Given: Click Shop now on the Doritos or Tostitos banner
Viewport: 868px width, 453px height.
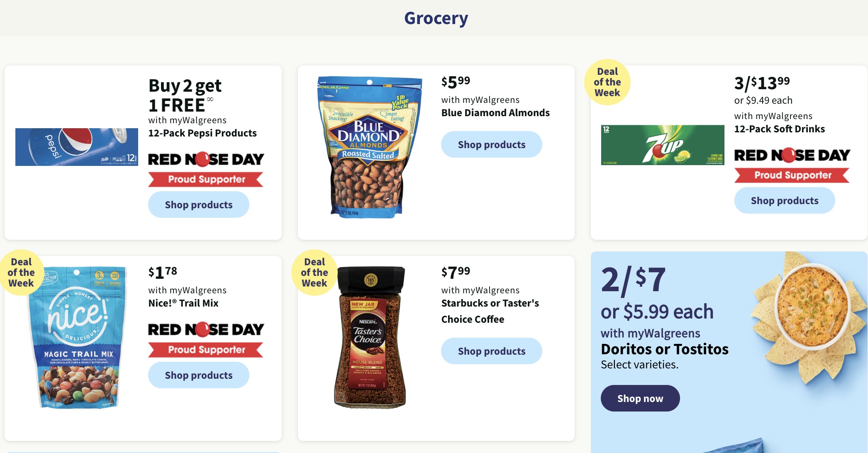Looking at the screenshot, I should click(x=640, y=398).
